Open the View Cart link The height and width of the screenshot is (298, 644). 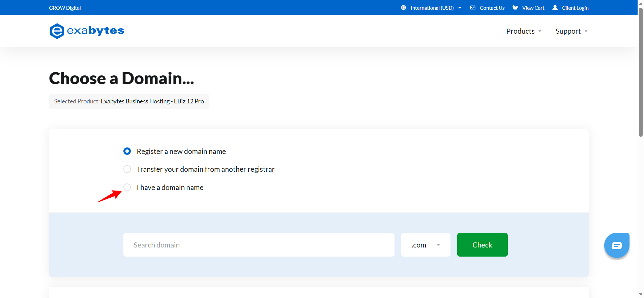pyautogui.click(x=533, y=8)
